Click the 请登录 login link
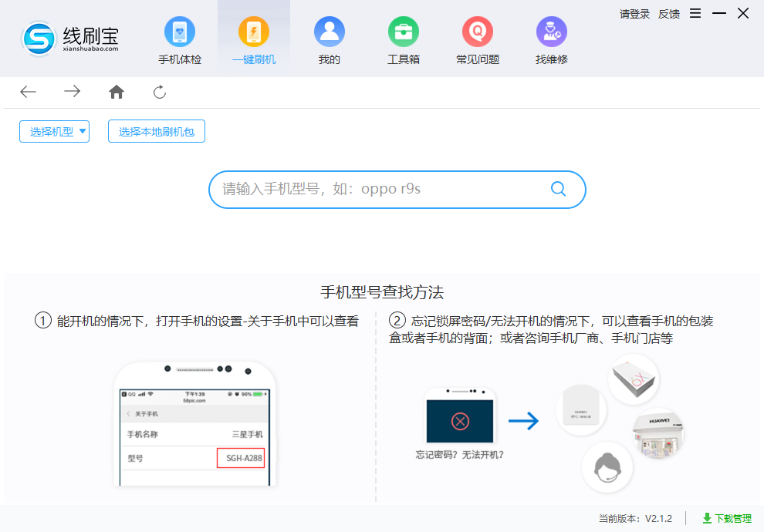The image size is (764, 532). click(634, 14)
